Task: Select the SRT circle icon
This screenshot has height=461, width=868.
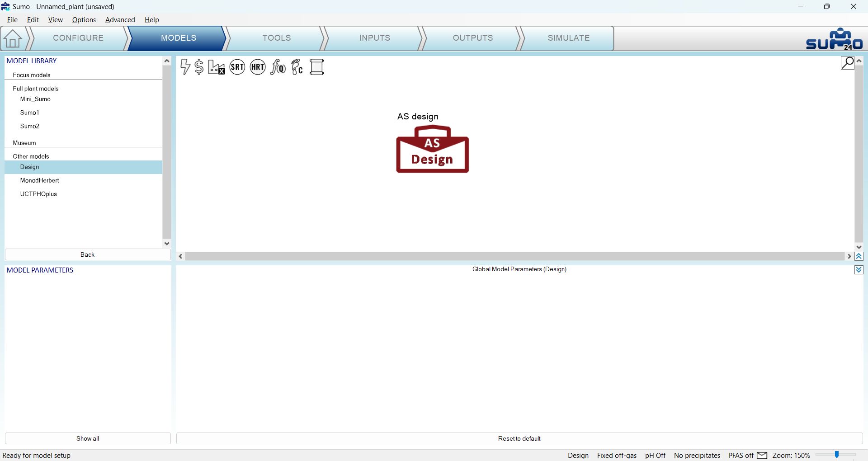Action: click(237, 67)
